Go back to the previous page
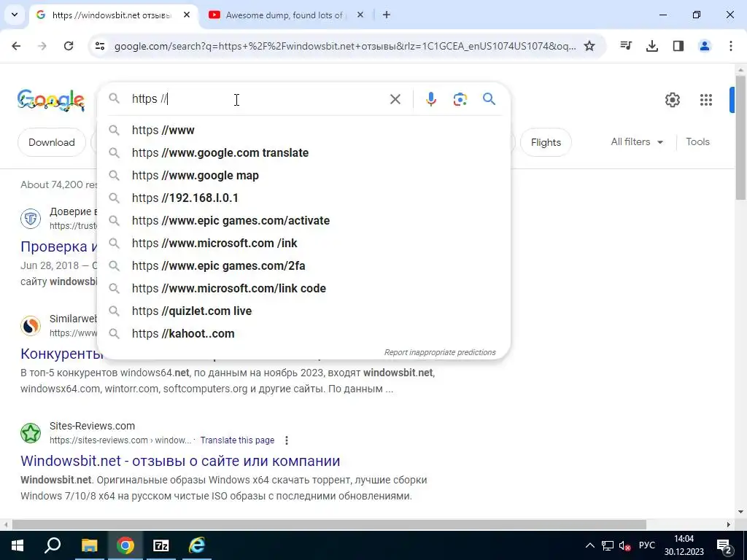Image resolution: width=747 pixels, height=560 pixels. tap(16, 46)
